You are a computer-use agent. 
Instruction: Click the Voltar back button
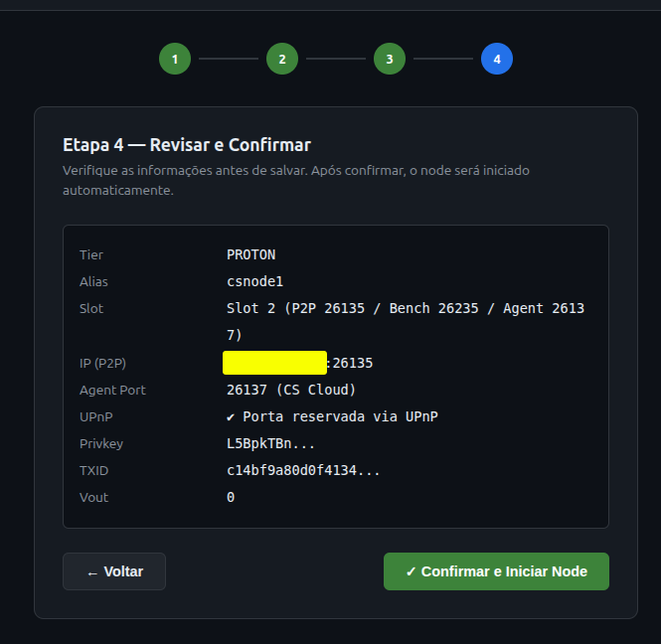[x=114, y=571]
